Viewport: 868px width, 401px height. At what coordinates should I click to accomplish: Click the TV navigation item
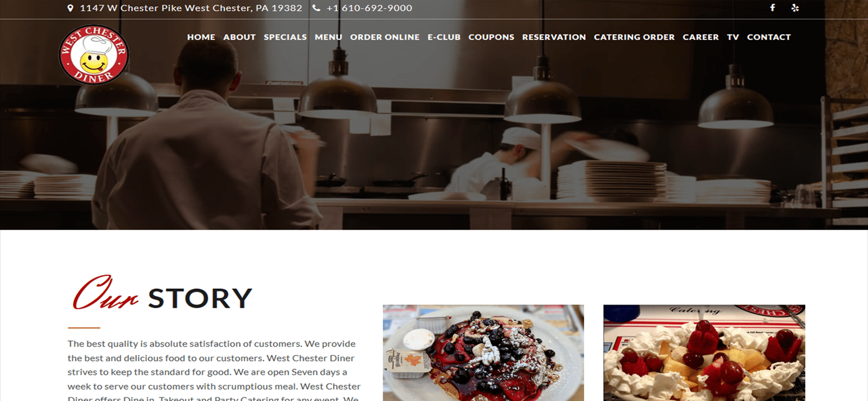[x=733, y=37]
